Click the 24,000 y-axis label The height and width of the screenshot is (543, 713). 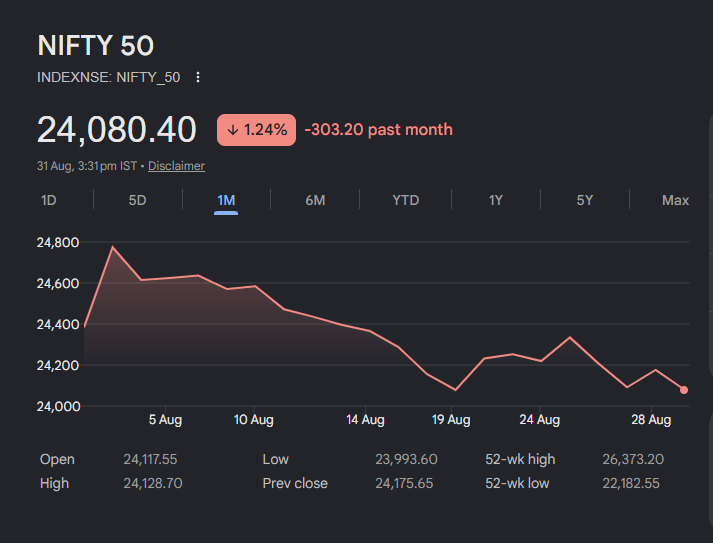click(x=58, y=406)
